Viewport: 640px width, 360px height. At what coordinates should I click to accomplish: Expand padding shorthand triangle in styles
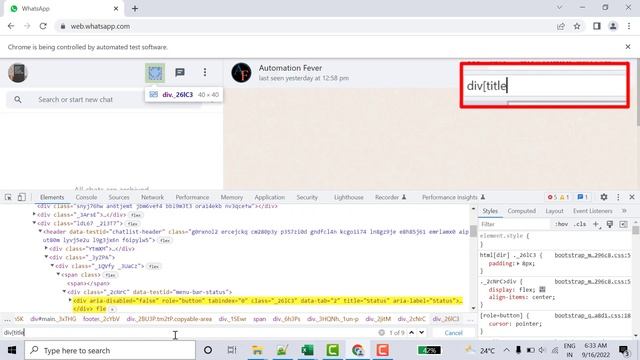click(518, 264)
